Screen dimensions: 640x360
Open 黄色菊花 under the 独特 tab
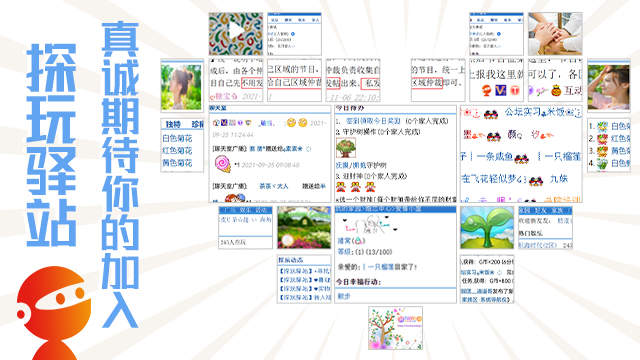177,163
